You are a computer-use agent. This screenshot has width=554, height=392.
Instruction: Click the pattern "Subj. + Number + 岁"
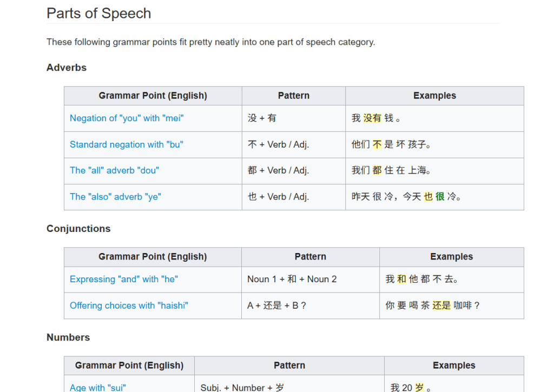pos(242,388)
